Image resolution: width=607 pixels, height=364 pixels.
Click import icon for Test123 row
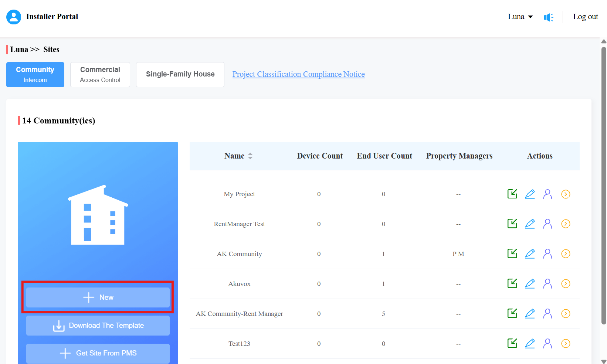click(x=512, y=343)
